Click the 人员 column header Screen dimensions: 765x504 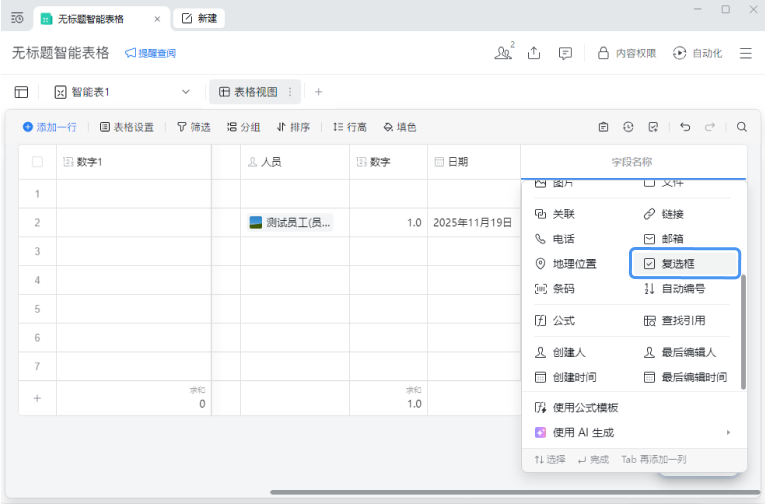pos(295,162)
